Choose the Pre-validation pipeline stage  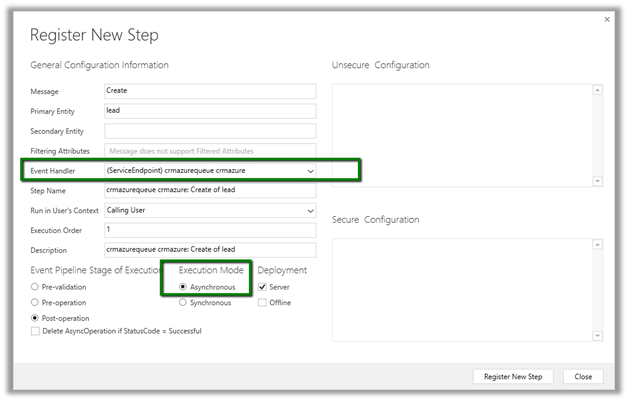[x=35, y=287]
